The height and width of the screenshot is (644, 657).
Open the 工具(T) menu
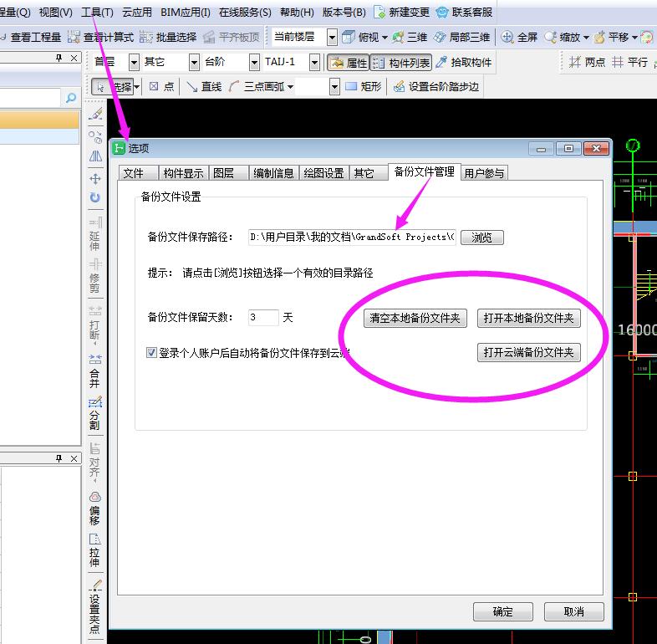[97, 13]
